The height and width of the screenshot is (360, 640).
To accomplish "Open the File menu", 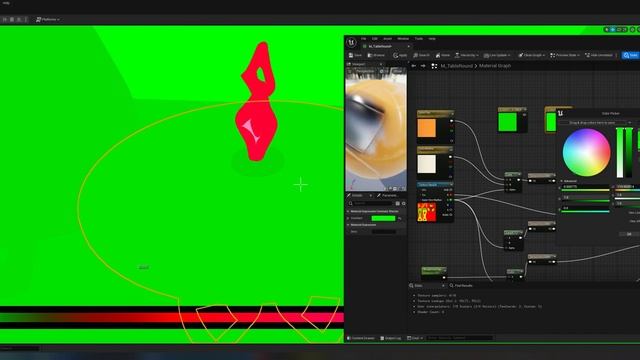I will 363,39.
